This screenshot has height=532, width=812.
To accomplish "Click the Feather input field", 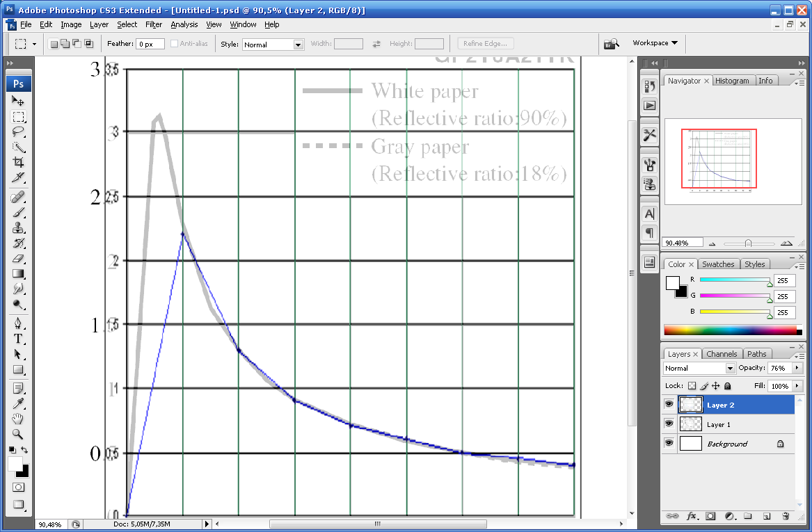I will click(x=150, y=44).
